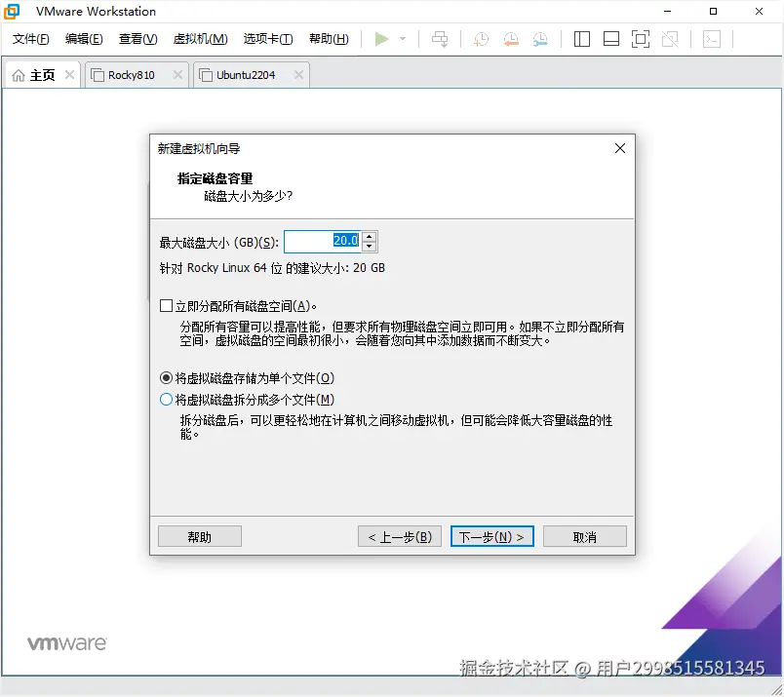This screenshot has height=697, width=784.
Task: Toggle the library sidebar view icon
Action: [x=581, y=39]
